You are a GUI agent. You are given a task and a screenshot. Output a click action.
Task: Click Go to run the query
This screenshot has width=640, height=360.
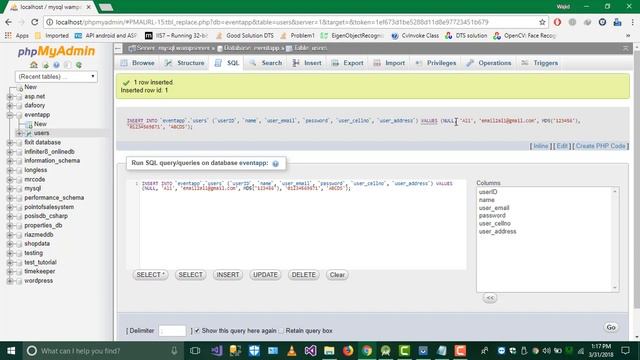[611, 327]
